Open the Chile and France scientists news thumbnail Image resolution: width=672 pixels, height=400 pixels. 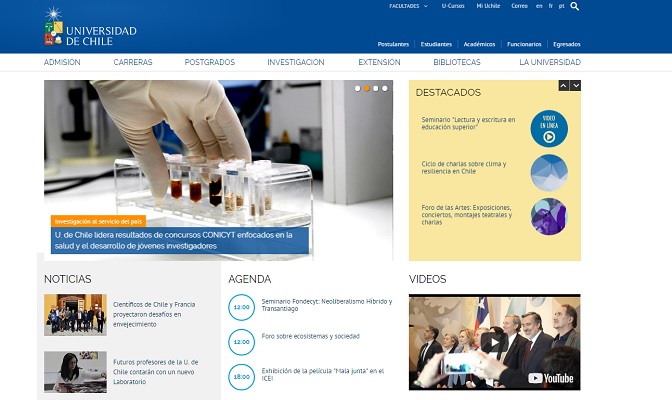click(75, 315)
